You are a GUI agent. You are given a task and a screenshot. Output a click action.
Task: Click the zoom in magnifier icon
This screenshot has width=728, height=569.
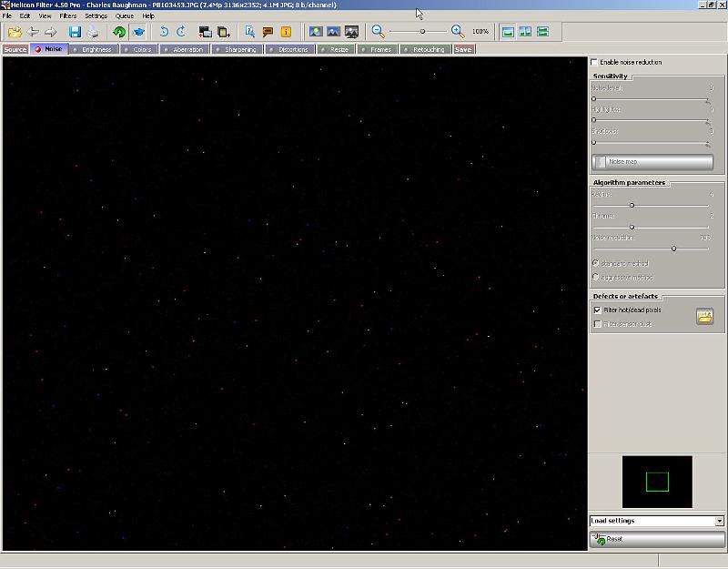458,32
